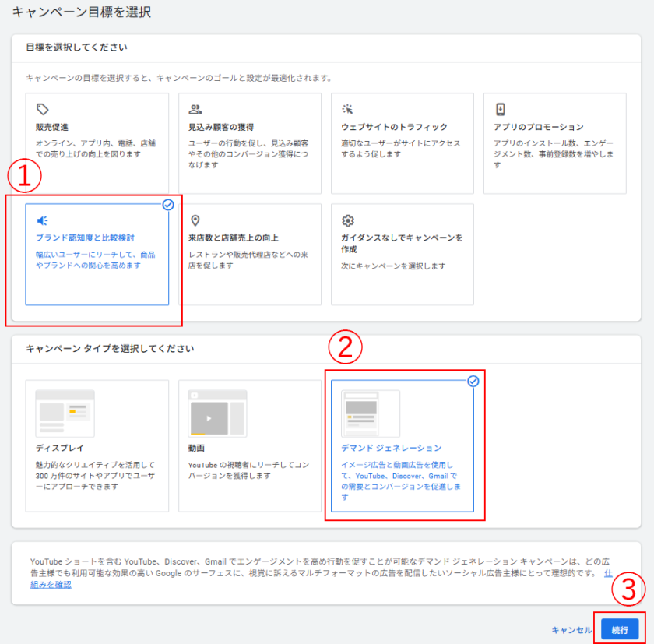Choose the 見込み顧客の獲得 goal title
This screenshot has height=644, width=654.
point(221,127)
